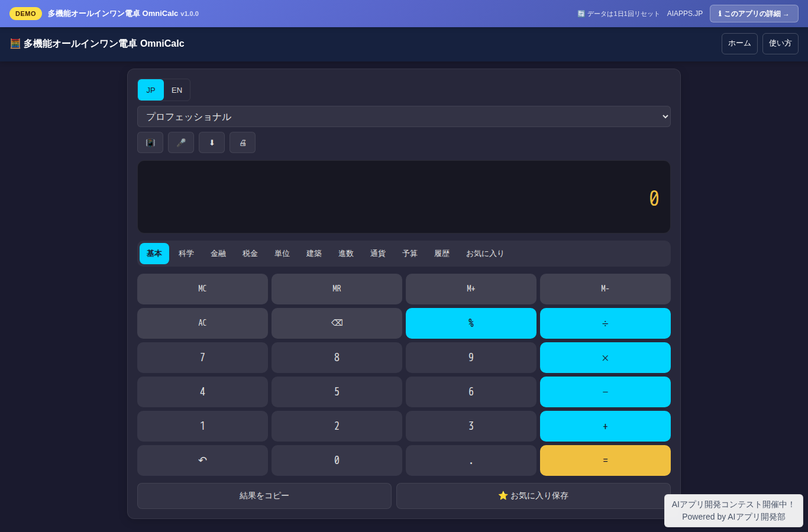808x532 pixels.
Task: Click the number 4 key
Action: click(x=202, y=392)
